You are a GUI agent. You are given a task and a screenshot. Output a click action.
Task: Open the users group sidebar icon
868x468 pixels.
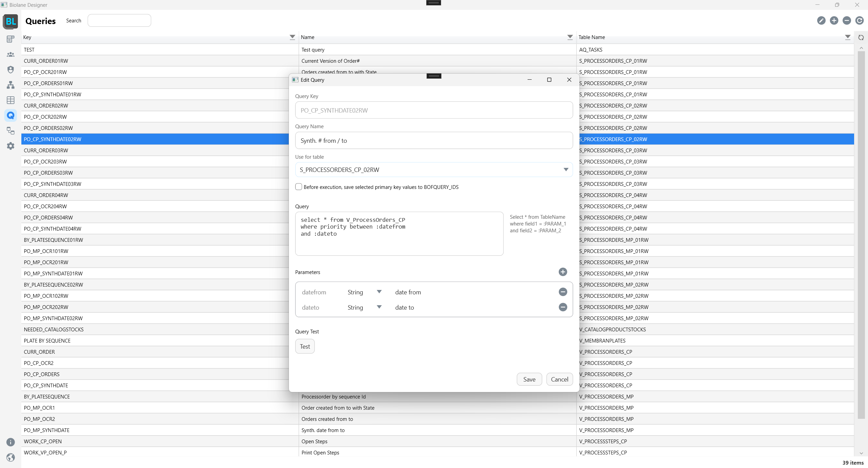coord(11,54)
